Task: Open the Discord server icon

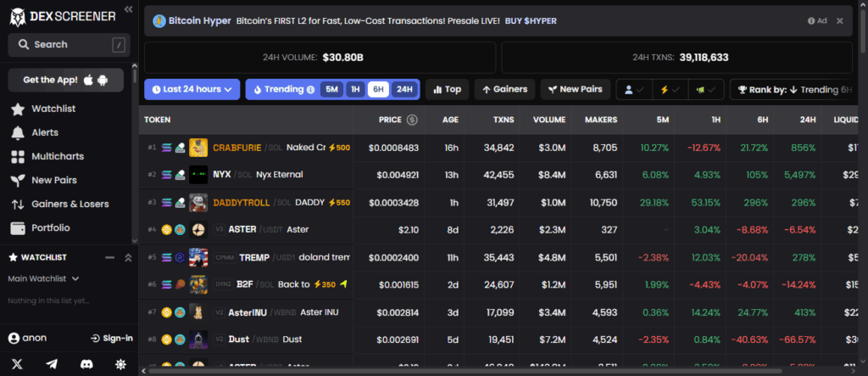Action: [86, 364]
